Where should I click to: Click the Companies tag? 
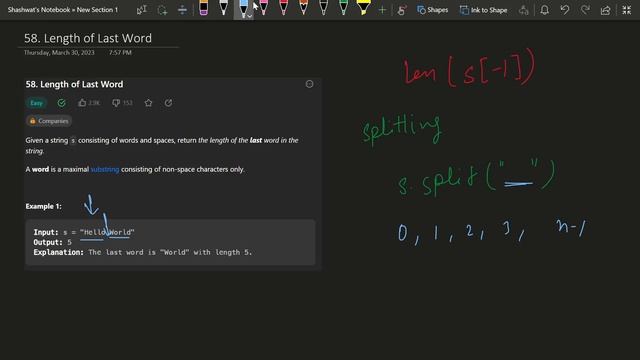point(49,121)
